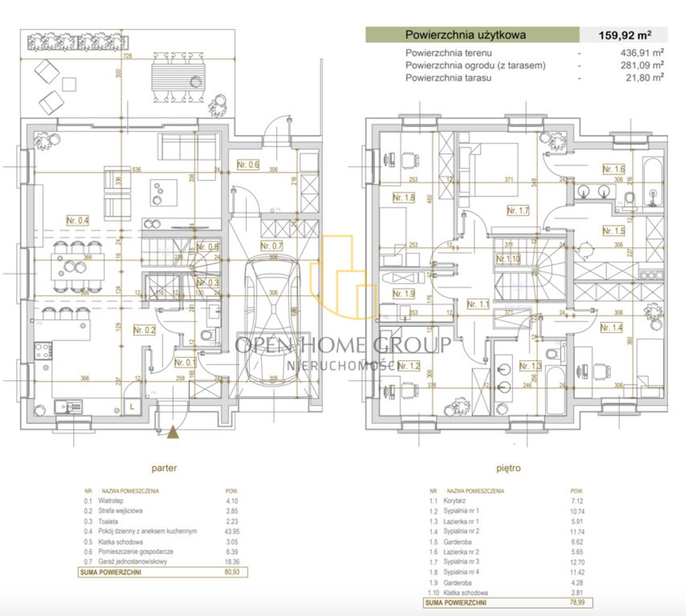Image resolution: width=686 pixels, height=616 pixels.
Task: Click the kitchen stove burners icon
Action: pos(43,351)
